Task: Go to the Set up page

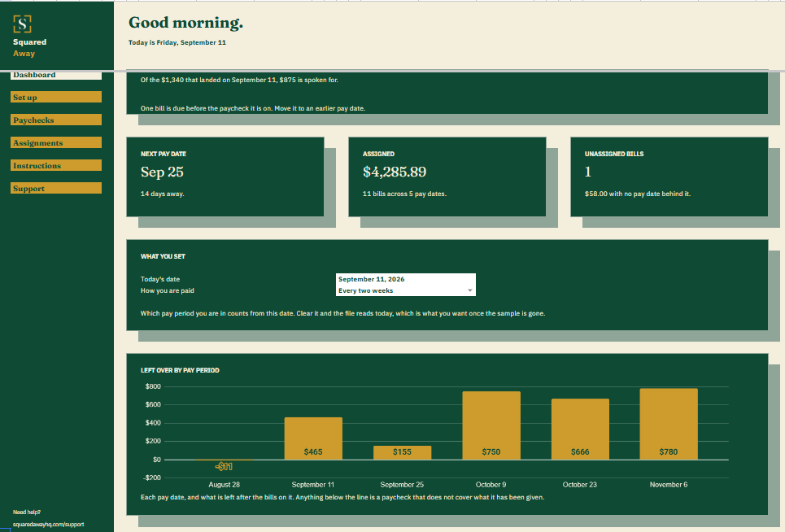Action: click(55, 97)
